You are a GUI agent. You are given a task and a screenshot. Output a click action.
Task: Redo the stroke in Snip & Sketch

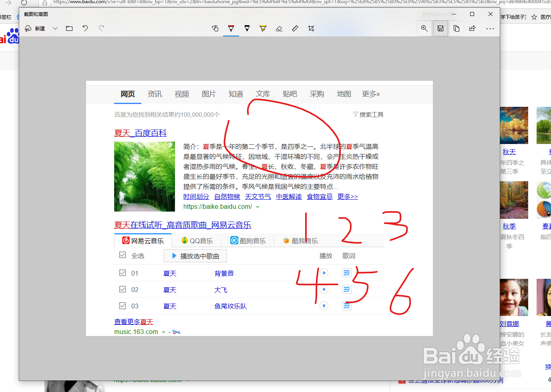(x=101, y=28)
